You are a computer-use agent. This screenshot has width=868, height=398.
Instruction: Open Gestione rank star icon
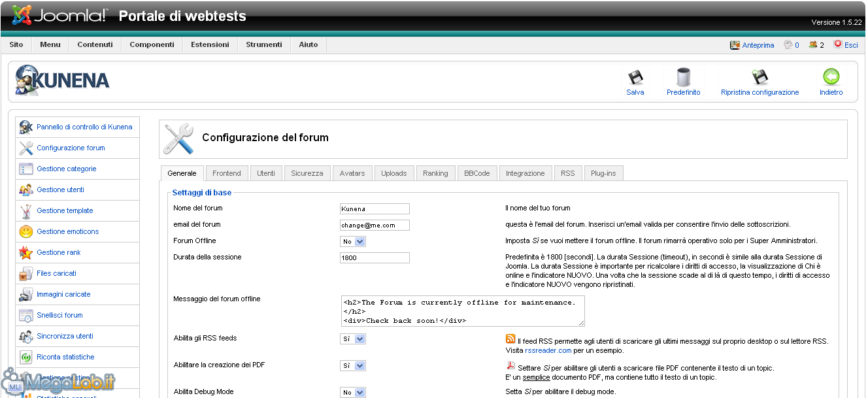26,252
